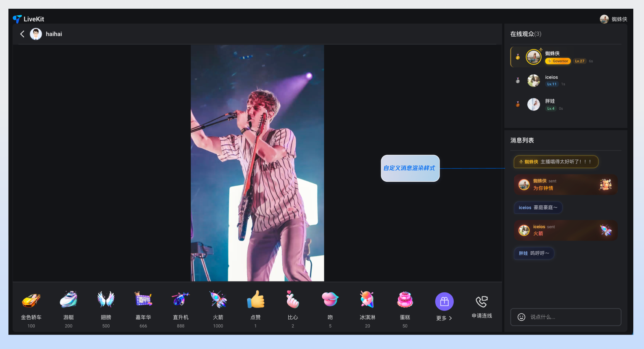Image resolution: width=644 pixels, height=349 pixels.
Task: Send the gold car gift (金色轿车)
Action: [x=31, y=300]
